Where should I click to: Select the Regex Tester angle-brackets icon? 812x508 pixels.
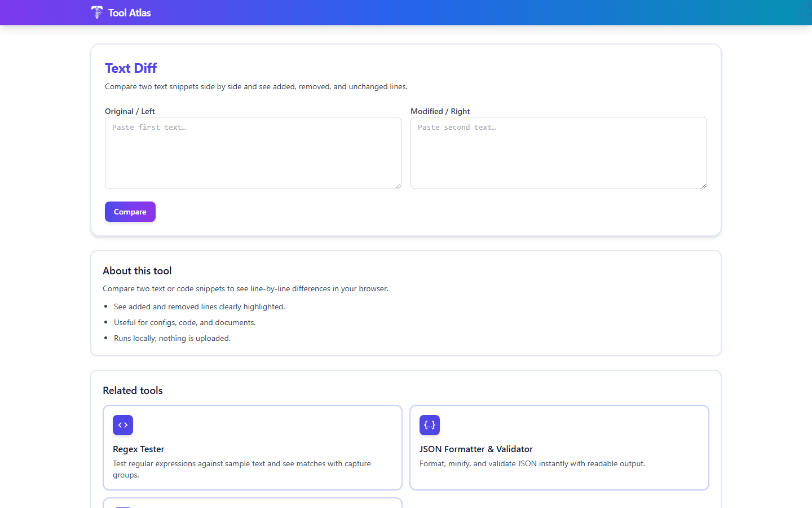pos(123,425)
